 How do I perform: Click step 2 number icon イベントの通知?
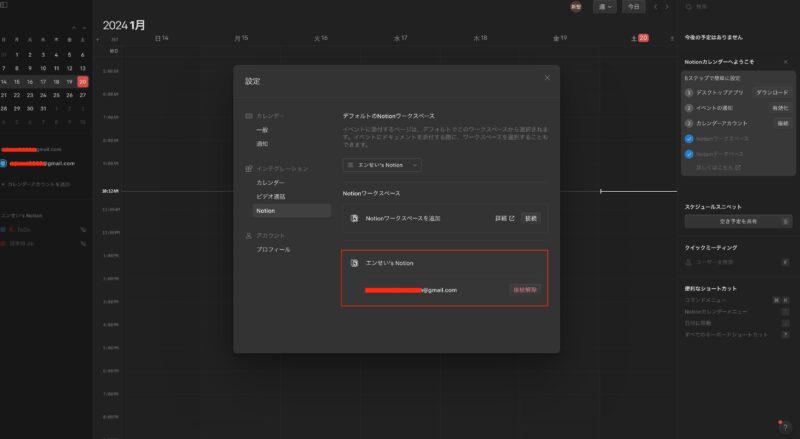pos(689,108)
